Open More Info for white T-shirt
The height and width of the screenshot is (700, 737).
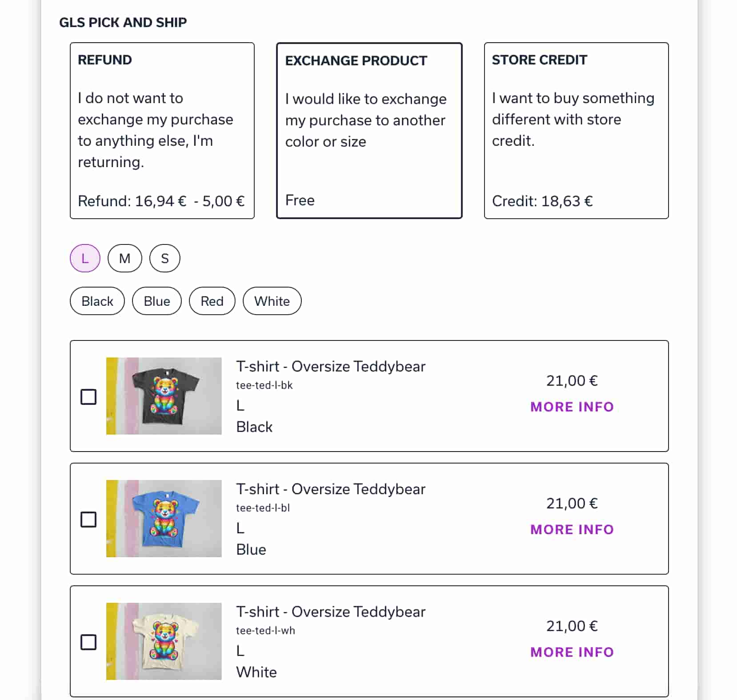pos(572,652)
